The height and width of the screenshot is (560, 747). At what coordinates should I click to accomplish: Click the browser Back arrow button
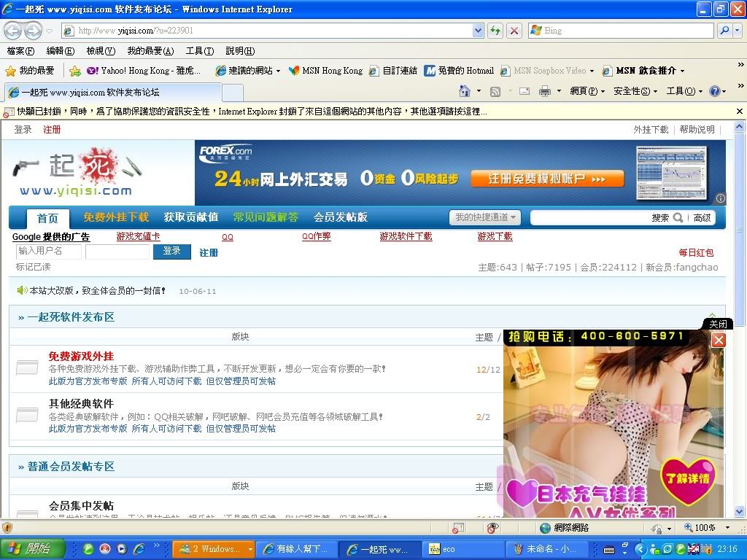point(12,31)
